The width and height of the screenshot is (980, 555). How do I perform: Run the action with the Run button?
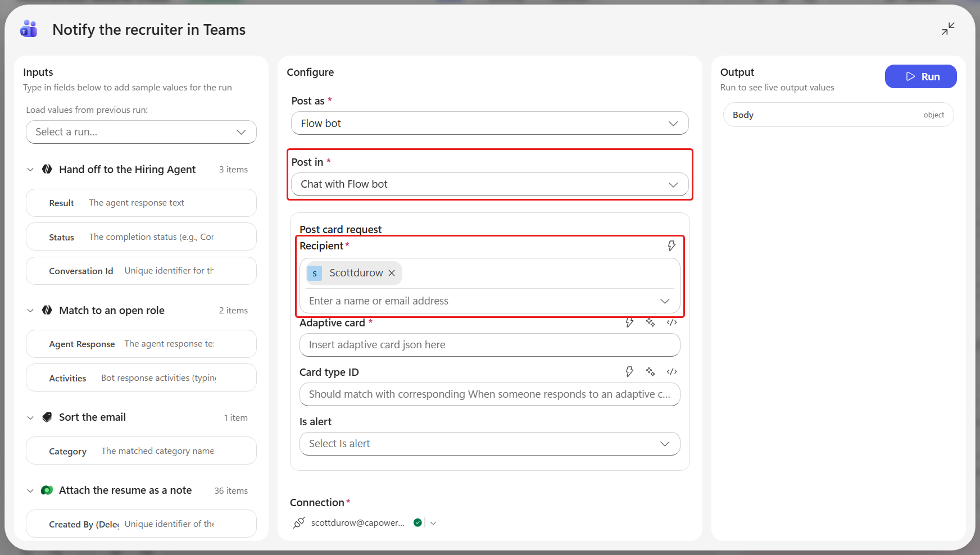[920, 76]
